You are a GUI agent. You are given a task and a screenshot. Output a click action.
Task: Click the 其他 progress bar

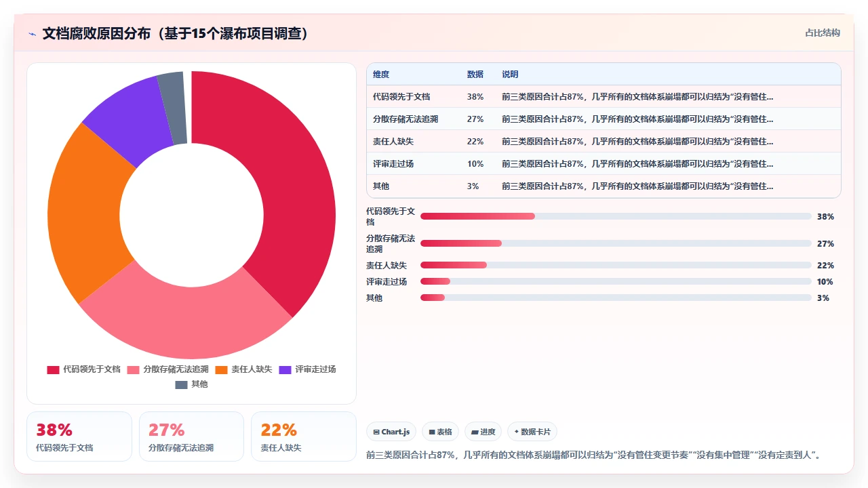[x=616, y=298]
